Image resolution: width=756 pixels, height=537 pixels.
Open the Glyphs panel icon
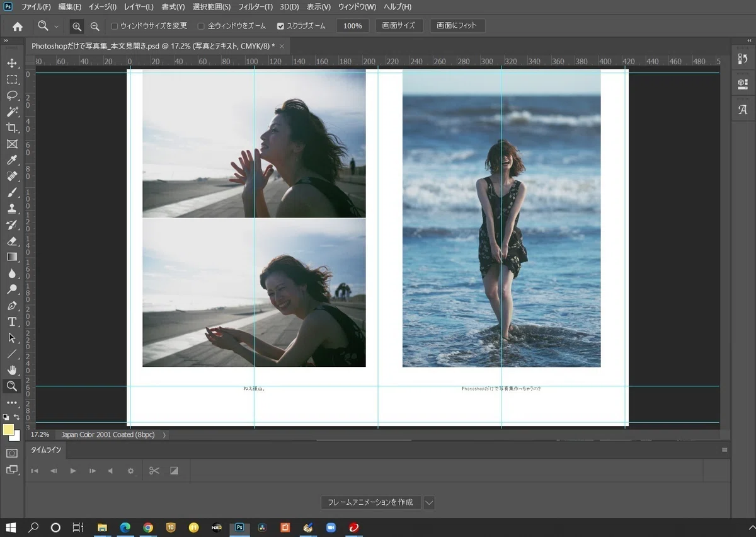(743, 110)
